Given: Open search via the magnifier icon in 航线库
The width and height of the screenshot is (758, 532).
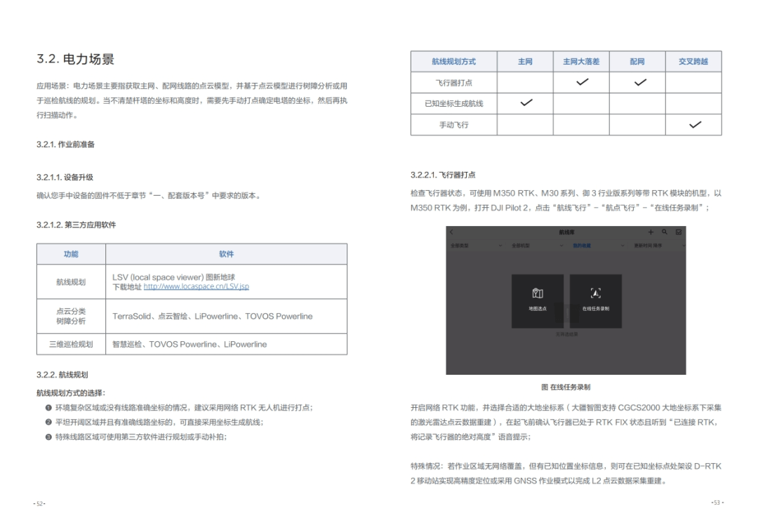Looking at the screenshot, I should 665,232.
